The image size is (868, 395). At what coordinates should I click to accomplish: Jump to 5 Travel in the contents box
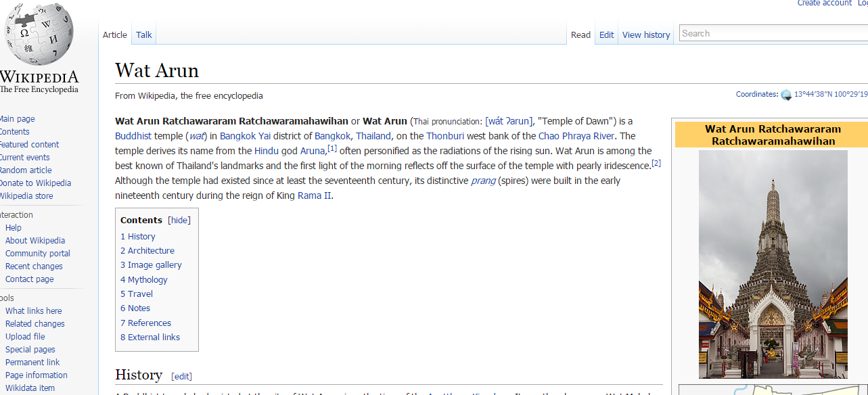137,294
